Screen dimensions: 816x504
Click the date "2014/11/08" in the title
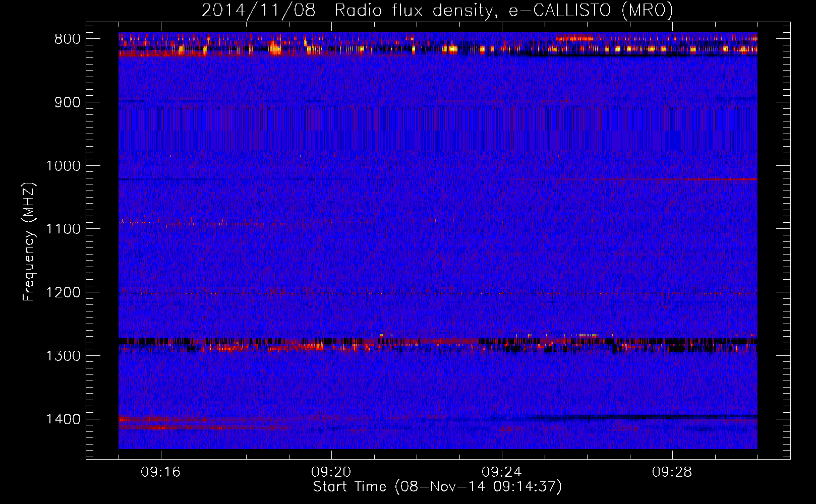(x=259, y=10)
